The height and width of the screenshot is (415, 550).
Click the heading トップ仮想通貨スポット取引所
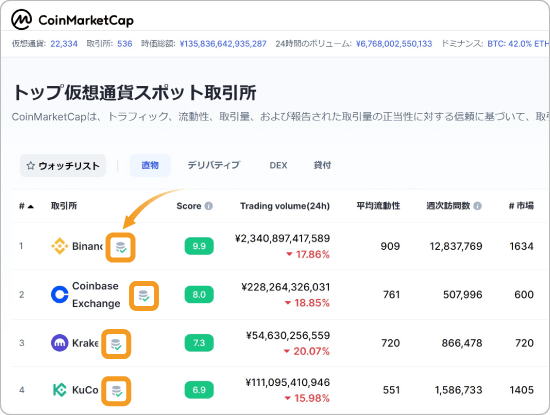coord(135,93)
